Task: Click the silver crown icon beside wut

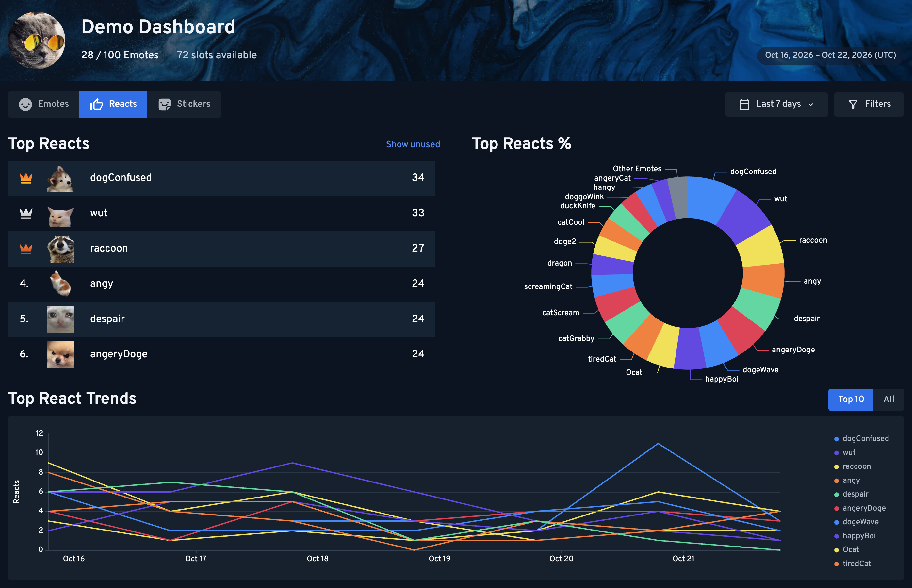Action: [26, 213]
